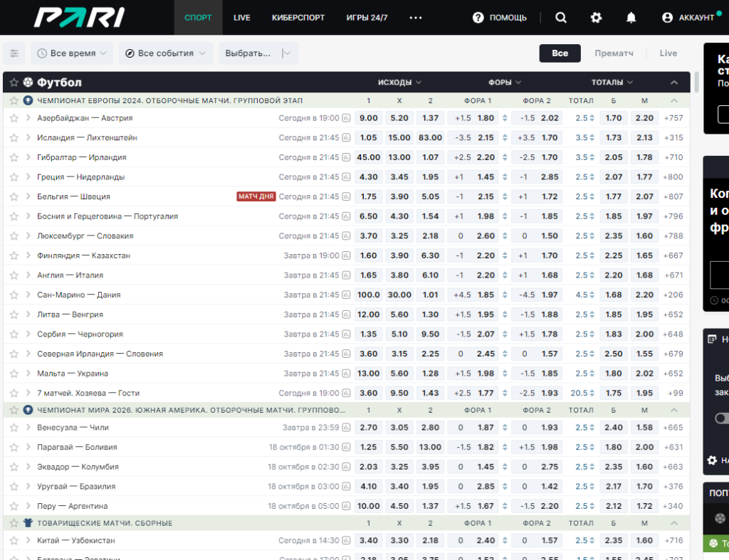Viewport: 729px width, 560px height.
Task: Adjust total 2.5 stepper for Греция — Нидерланды
Action: (592, 177)
